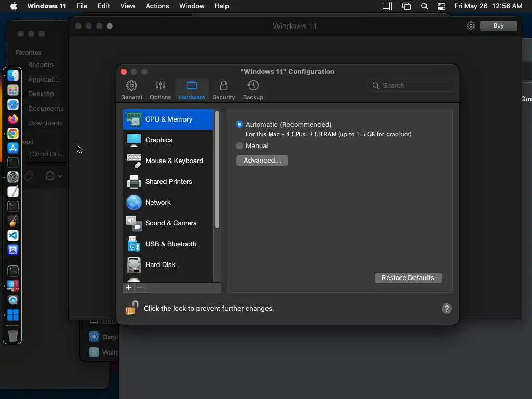
Task: Click the Parallels menu bar icon
Action: (387, 6)
